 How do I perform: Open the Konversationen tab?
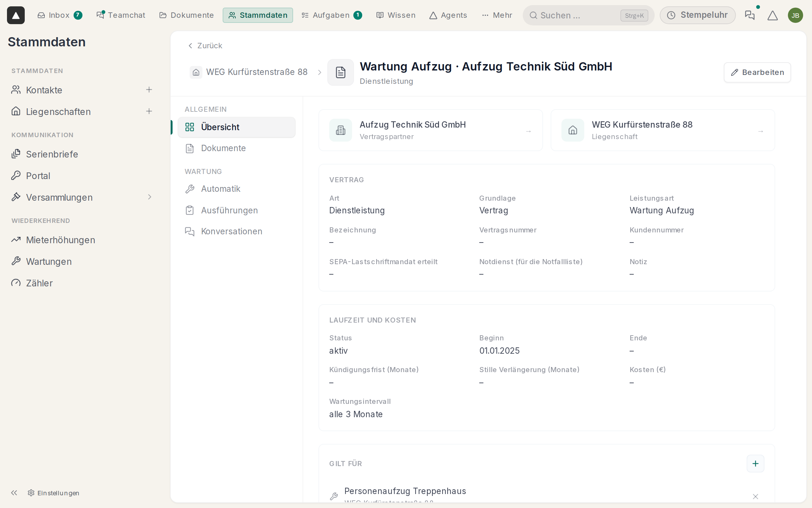coord(236,231)
